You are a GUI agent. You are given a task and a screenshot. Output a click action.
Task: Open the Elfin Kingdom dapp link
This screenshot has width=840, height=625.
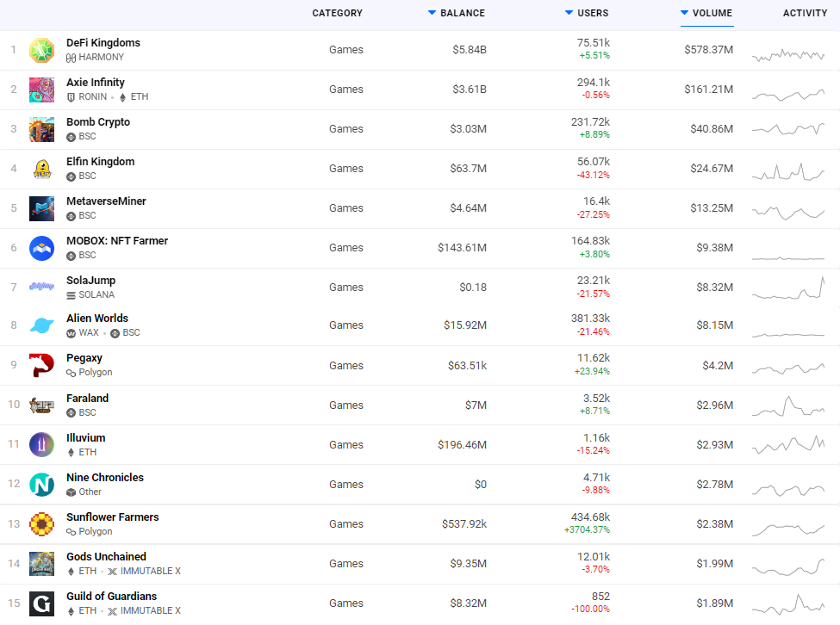[101, 162]
